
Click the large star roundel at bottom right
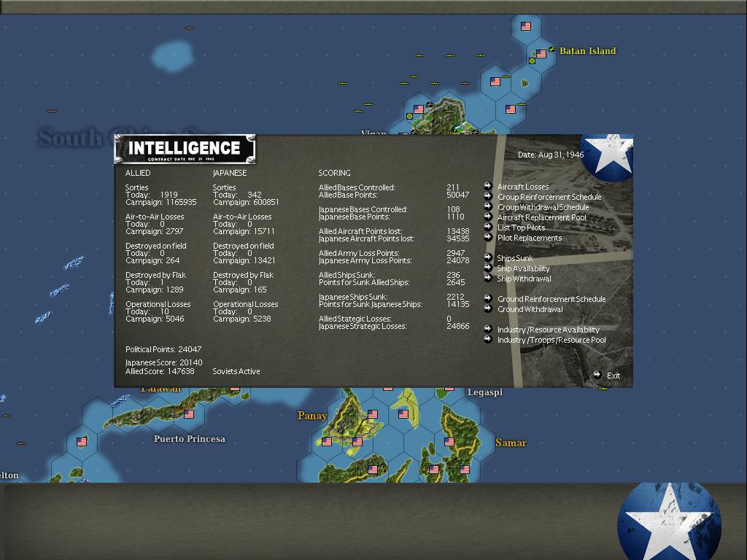pyautogui.click(x=669, y=522)
